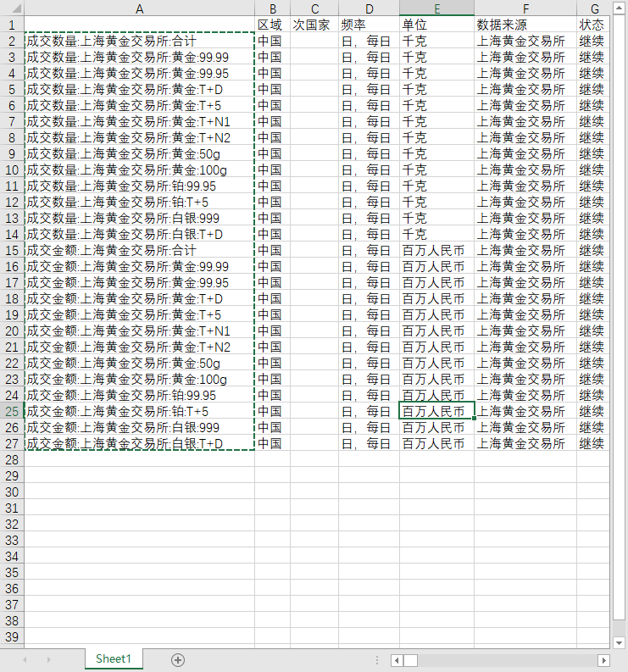Add a new sheet with plus icon
This screenshot has height=672, width=628.
tap(178, 660)
